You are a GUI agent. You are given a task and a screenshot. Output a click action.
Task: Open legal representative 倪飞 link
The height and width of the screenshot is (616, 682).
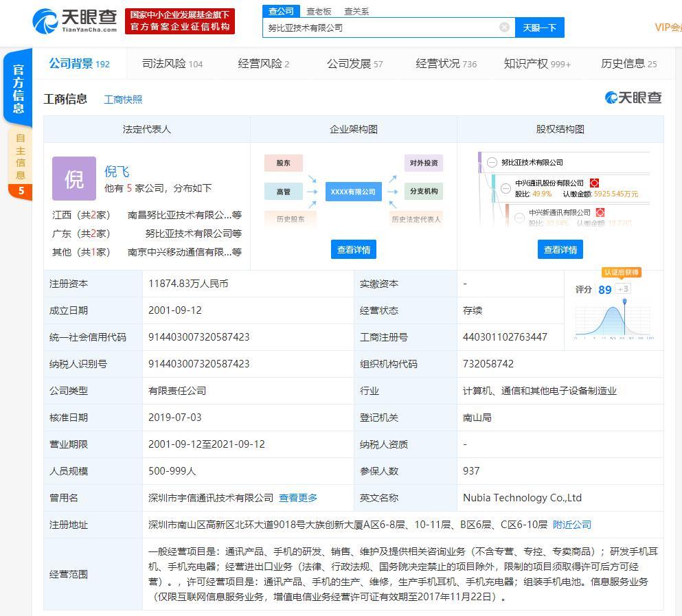click(x=117, y=172)
